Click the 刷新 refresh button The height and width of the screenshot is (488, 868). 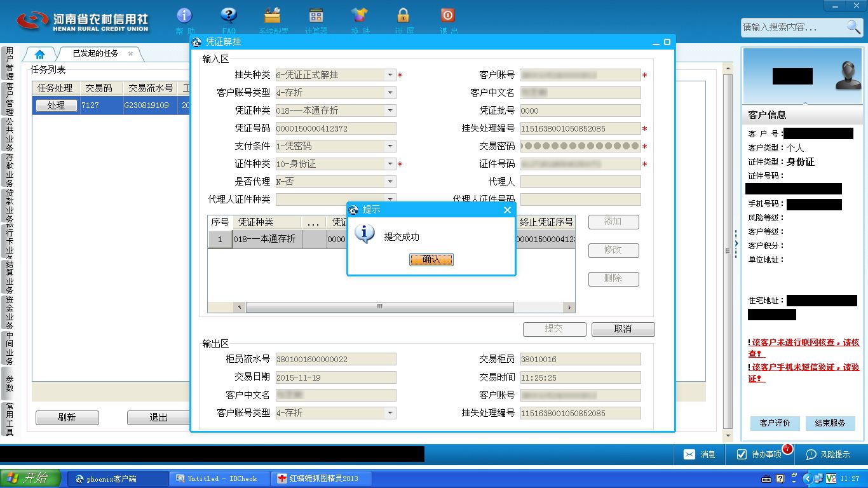pyautogui.click(x=67, y=417)
